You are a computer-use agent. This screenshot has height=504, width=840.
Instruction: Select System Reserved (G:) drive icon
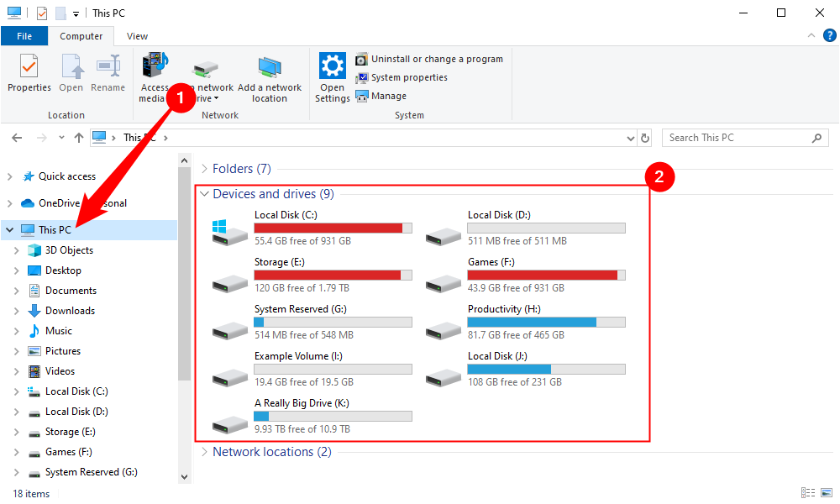[230, 330]
